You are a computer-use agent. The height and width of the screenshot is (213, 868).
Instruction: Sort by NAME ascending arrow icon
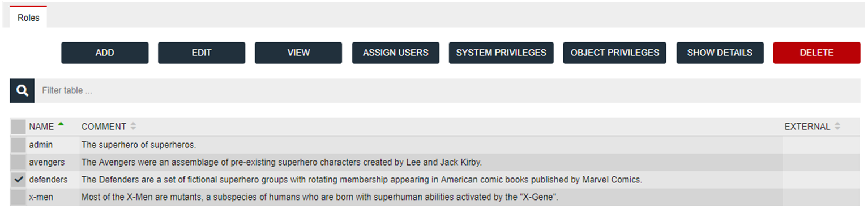click(x=61, y=124)
